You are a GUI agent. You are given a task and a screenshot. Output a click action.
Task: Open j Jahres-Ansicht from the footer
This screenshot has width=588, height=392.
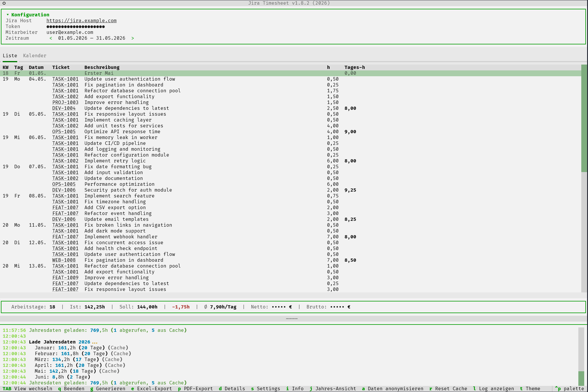click(333, 389)
